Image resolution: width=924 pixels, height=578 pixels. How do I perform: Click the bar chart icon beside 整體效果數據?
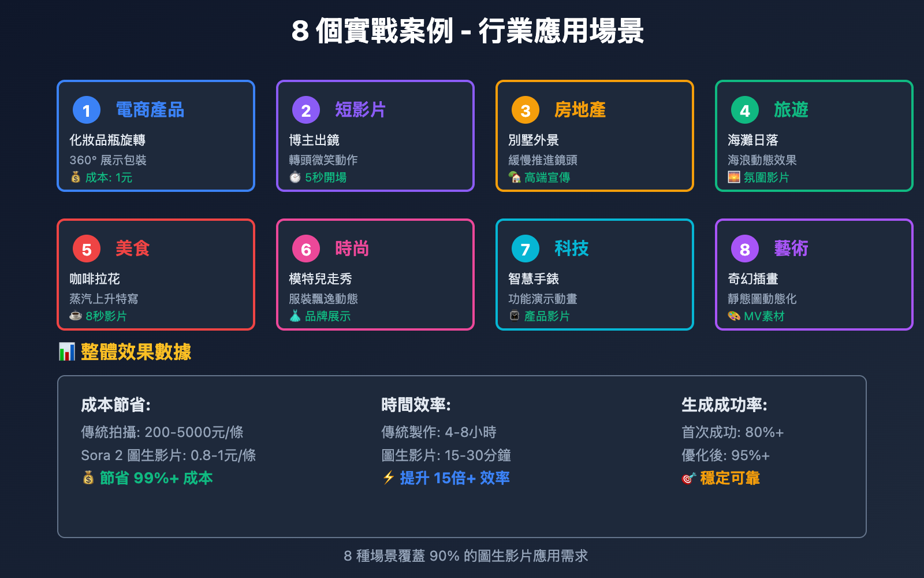point(67,351)
